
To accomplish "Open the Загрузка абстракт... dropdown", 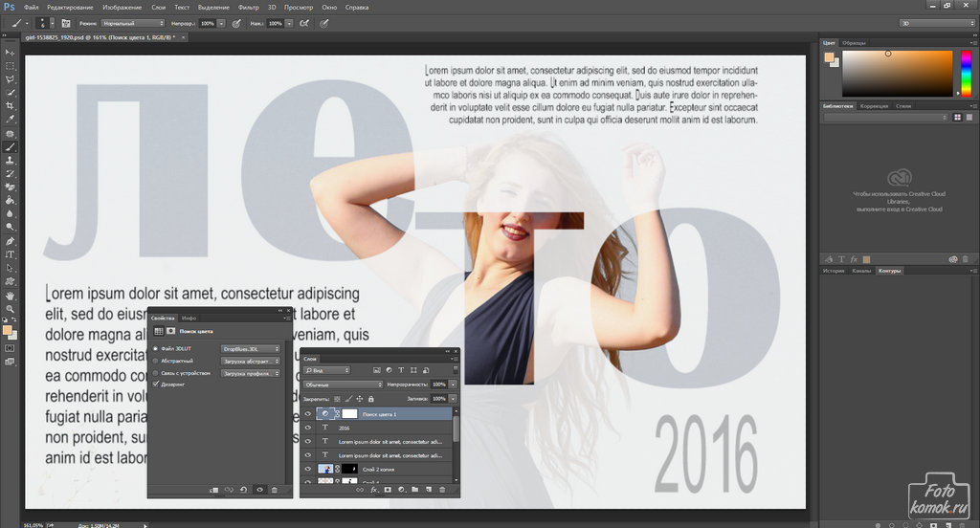I will (250, 362).
